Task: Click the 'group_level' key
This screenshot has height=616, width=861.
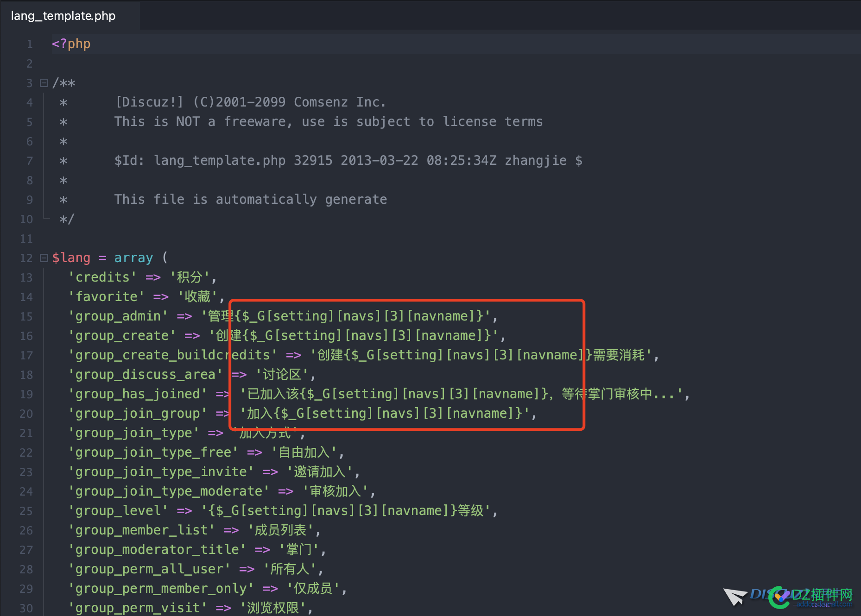Action: click(x=118, y=510)
